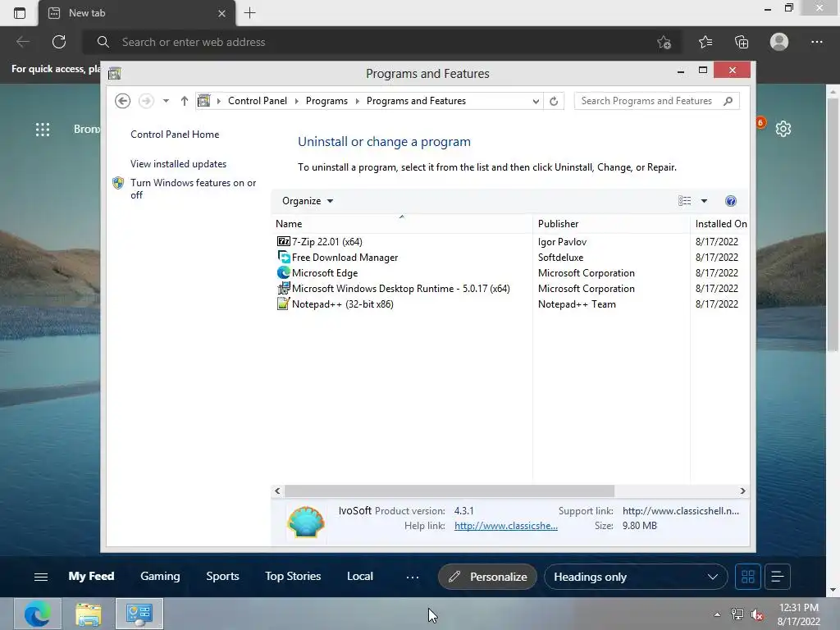Open recent locations dropdown arrow

click(x=166, y=101)
